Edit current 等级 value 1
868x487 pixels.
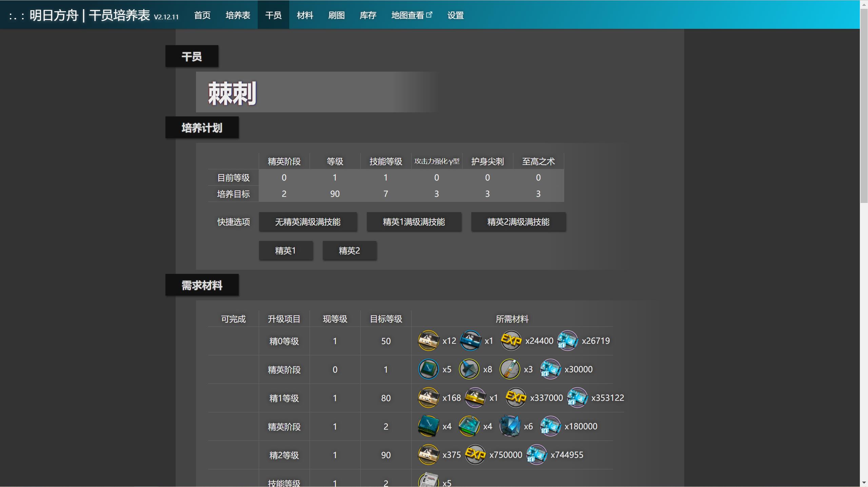click(x=335, y=177)
